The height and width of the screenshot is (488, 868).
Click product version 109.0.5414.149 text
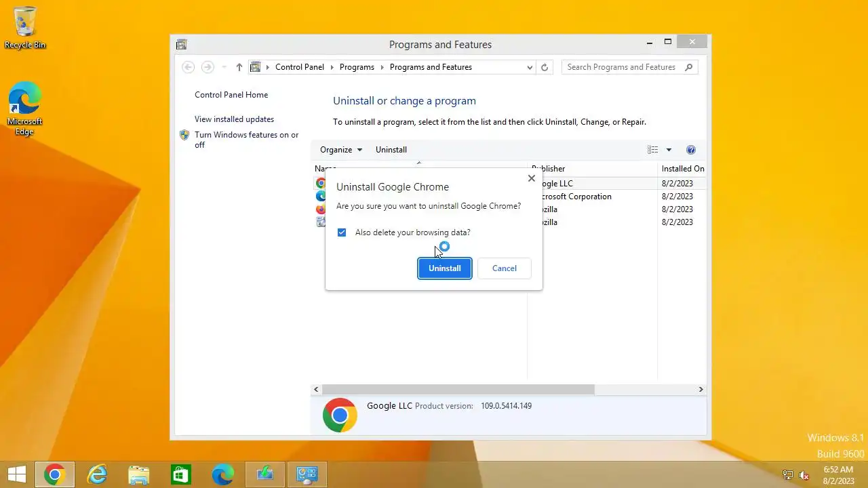[x=506, y=406]
